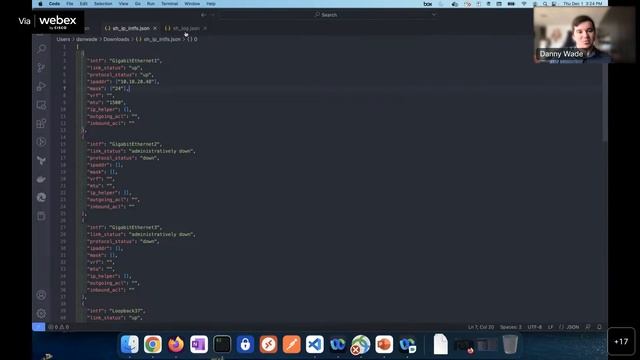Viewport: 640px width, 360px height.
Task: Open the Extensions view
Action: point(41,124)
